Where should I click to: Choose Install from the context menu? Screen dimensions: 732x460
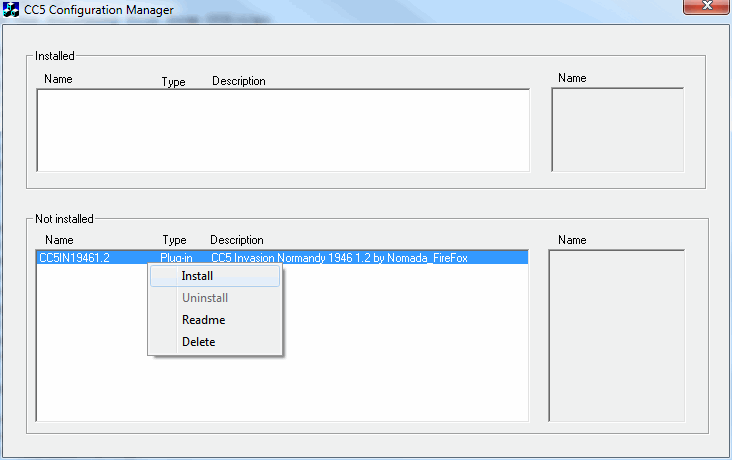(197, 276)
